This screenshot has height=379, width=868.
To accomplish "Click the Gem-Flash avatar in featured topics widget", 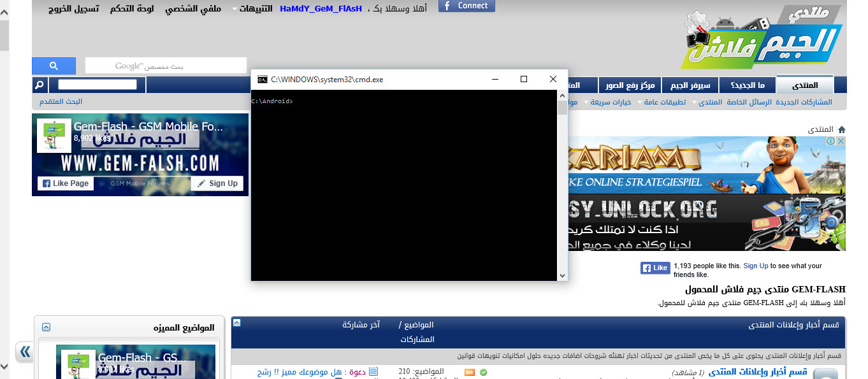I will point(79,364).
